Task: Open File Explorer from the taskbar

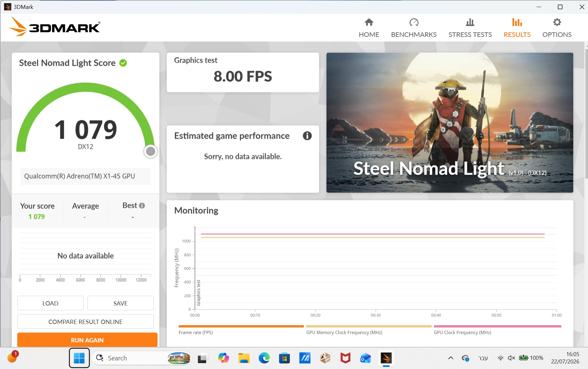Action: [244, 358]
